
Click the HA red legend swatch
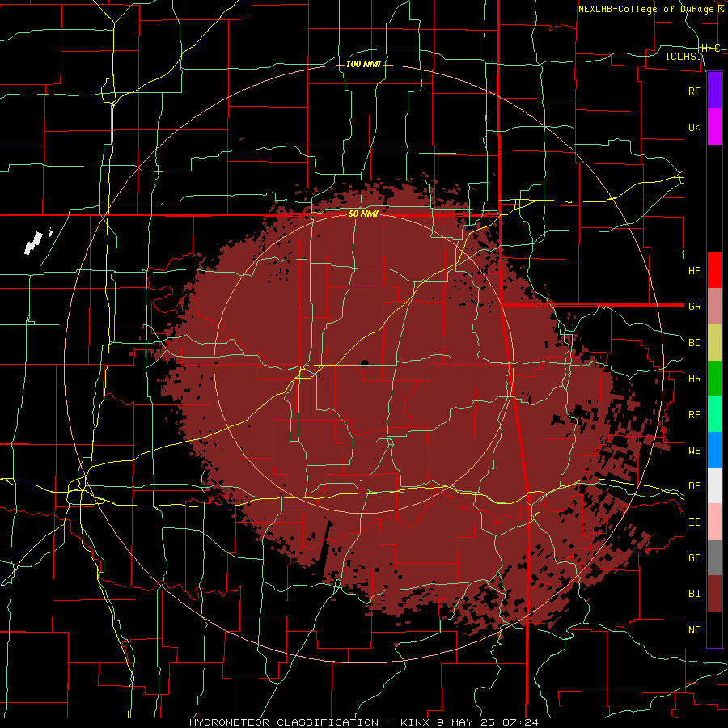coord(714,270)
